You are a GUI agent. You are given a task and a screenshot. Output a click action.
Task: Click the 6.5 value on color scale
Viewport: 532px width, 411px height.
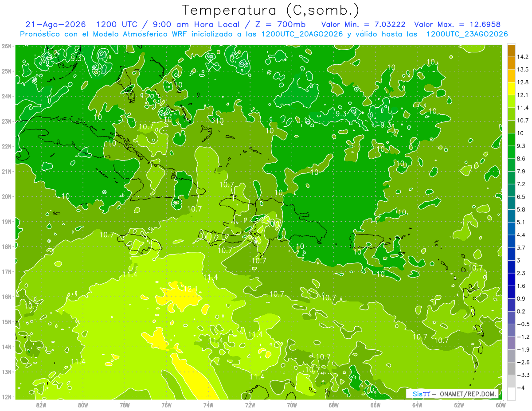(x=521, y=197)
